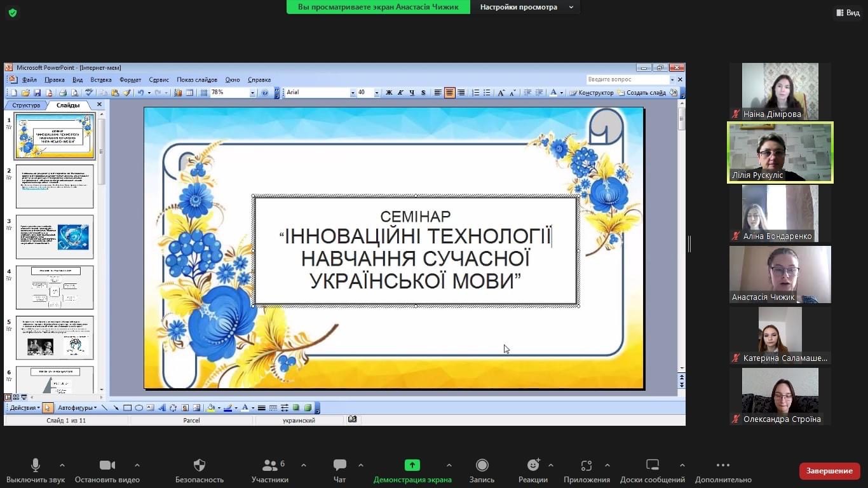This screenshot has height=488, width=868.
Task: Click the Zoom security shield icon
Action: pyautogui.click(x=199, y=465)
